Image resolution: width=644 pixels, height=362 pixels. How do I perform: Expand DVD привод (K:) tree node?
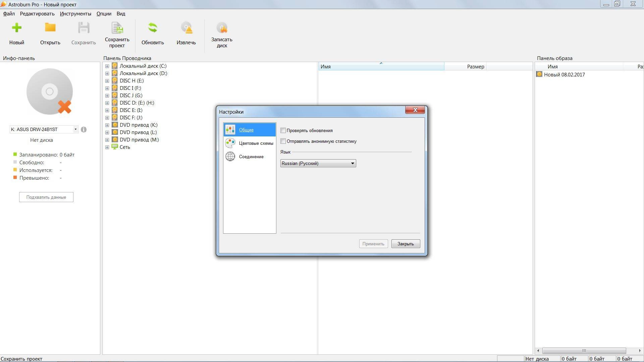click(x=107, y=125)
